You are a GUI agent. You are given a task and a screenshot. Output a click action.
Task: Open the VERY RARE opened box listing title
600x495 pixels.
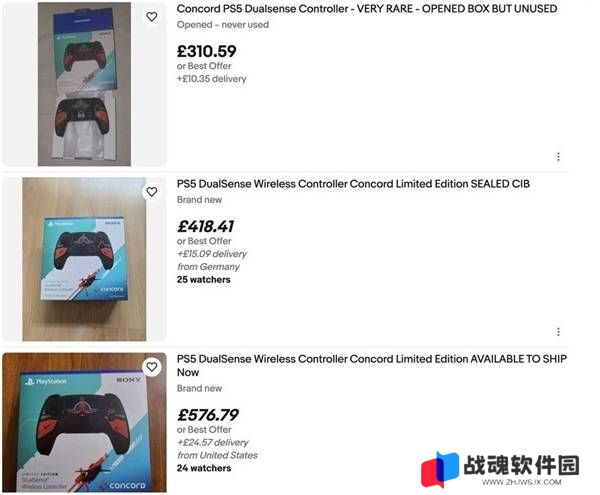pos(367,8)
